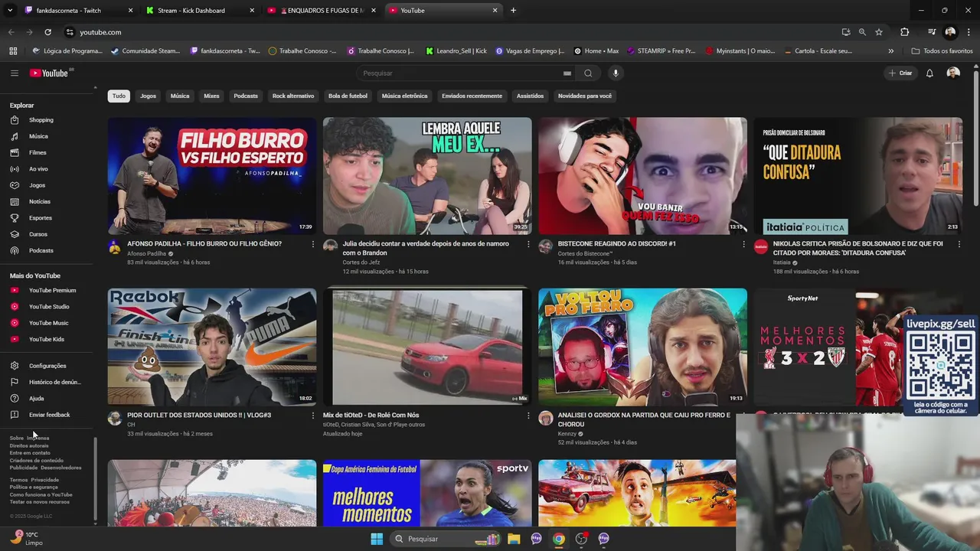Screen dimensions: 980x551
Task: Open File Explorer from the taskbar
Action: [x=514, y=539]
